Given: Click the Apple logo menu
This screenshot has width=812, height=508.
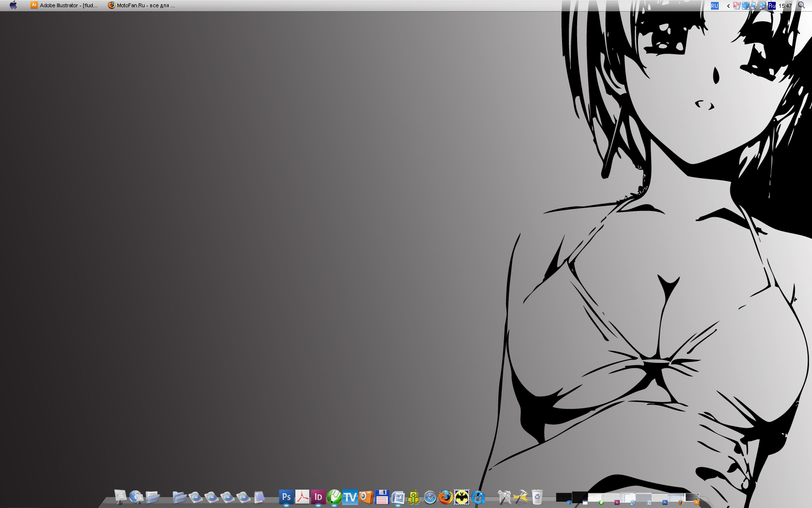Looking at the screenshot, I should tap(14, 5).
